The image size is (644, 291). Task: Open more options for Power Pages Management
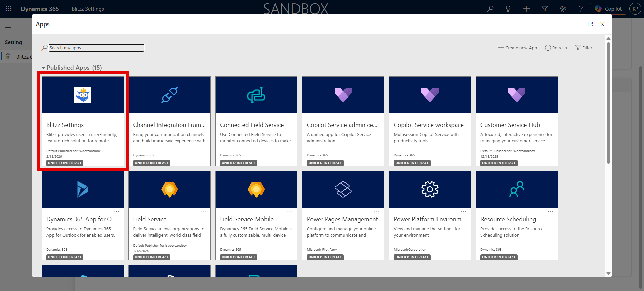coord(377,211)
